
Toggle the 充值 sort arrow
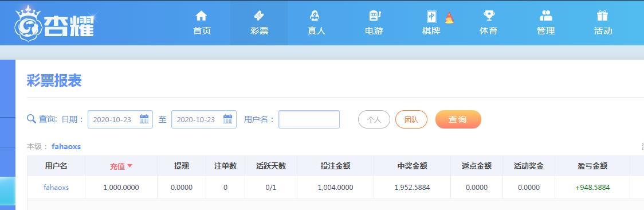pyautogui.click(x=130, y=166)
